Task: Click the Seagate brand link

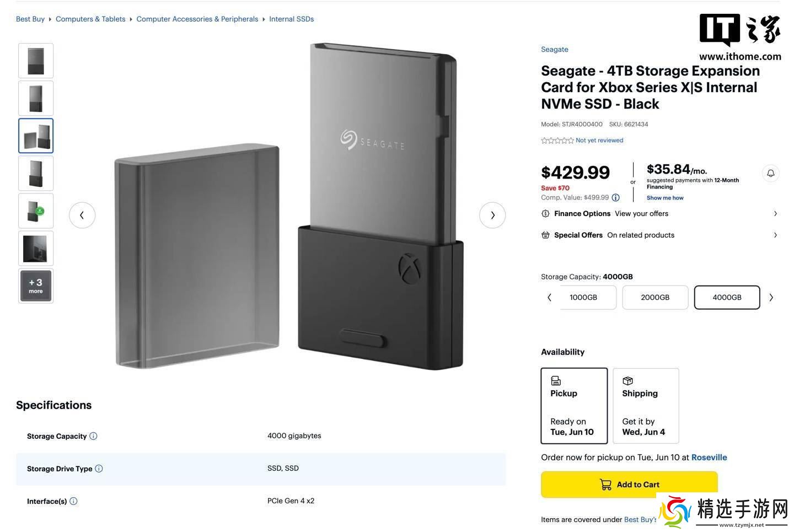Action: (554, 49)
